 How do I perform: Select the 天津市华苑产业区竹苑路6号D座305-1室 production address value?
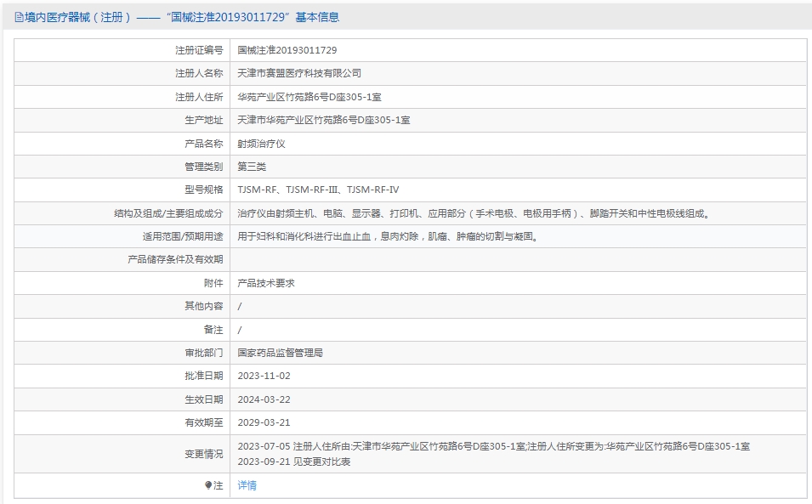[x=324, y=120]
